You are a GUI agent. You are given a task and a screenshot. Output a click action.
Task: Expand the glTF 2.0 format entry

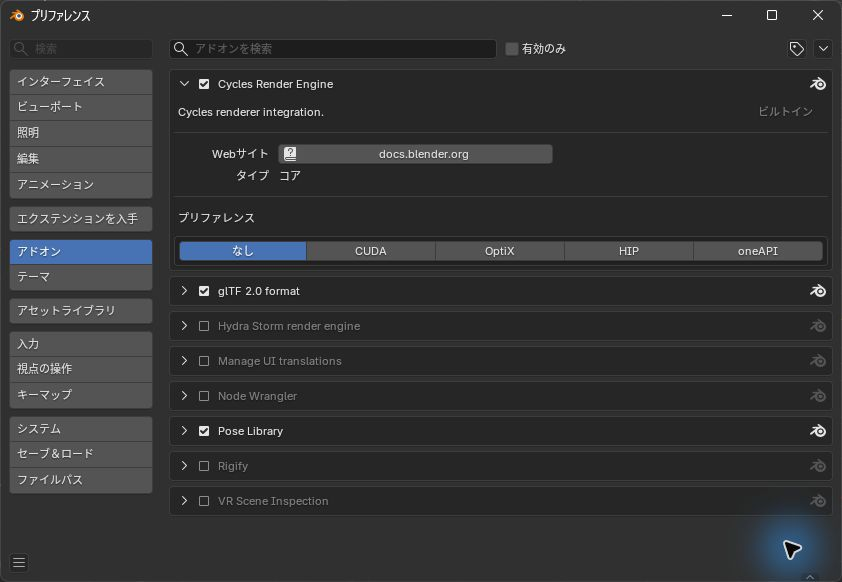[x=184, y=291]
